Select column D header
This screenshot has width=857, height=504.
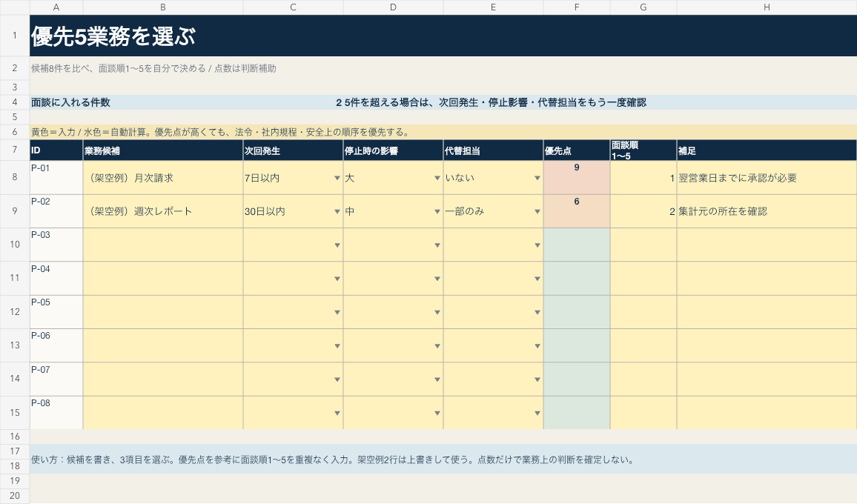click(x=393, y=7)
